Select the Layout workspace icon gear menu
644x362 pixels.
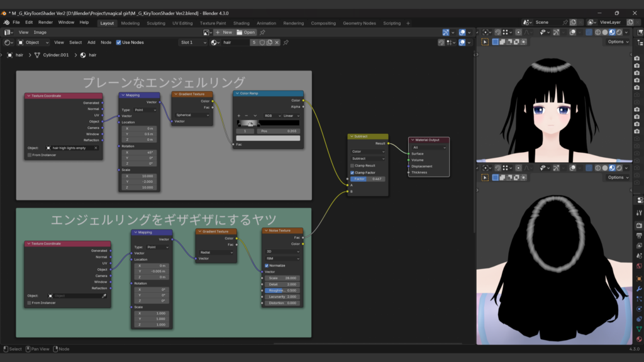[x=106, y=22]
